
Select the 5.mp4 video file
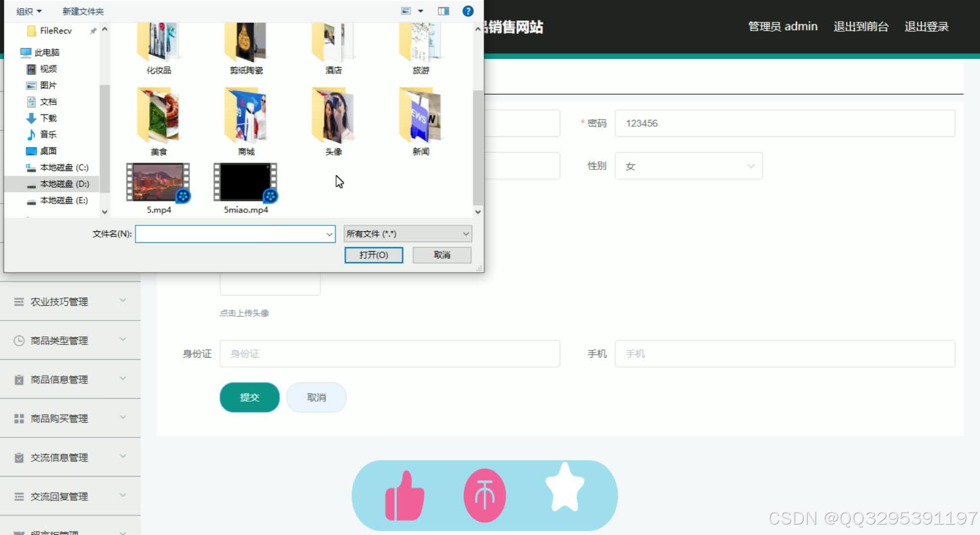158,188
